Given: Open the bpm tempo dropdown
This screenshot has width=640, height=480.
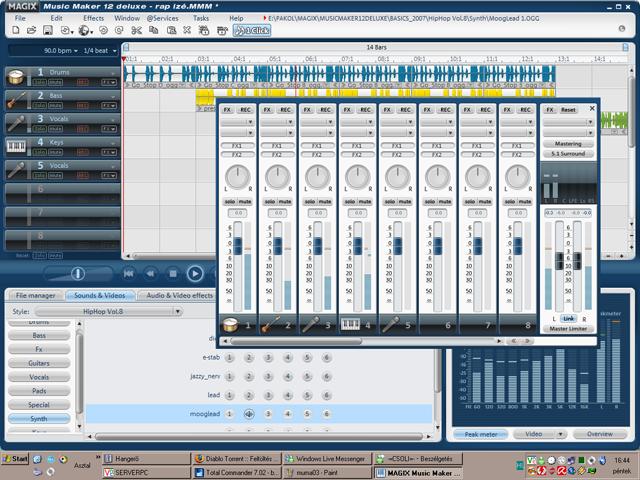Looking at the screenshot, I should click(68, 49).
